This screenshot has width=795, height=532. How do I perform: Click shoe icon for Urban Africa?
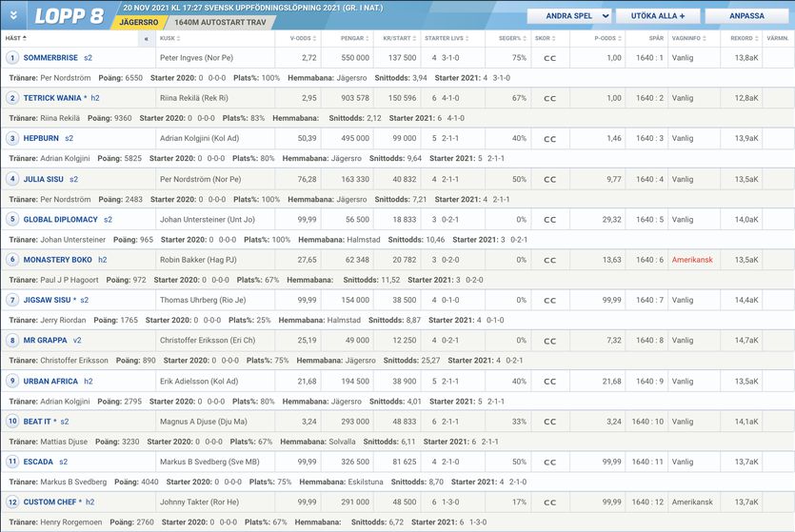click(549, 382)
